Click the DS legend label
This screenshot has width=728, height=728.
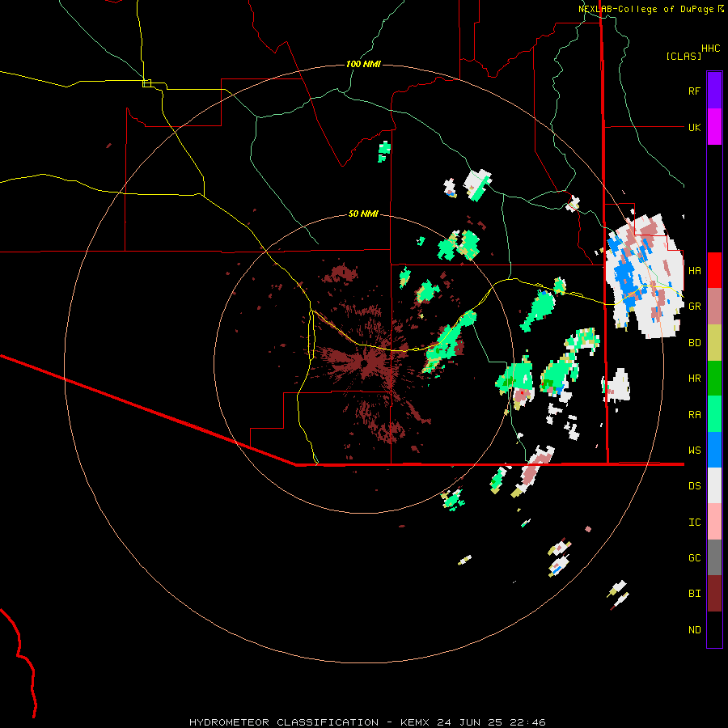pyautogui.click(x=694, y=485)
